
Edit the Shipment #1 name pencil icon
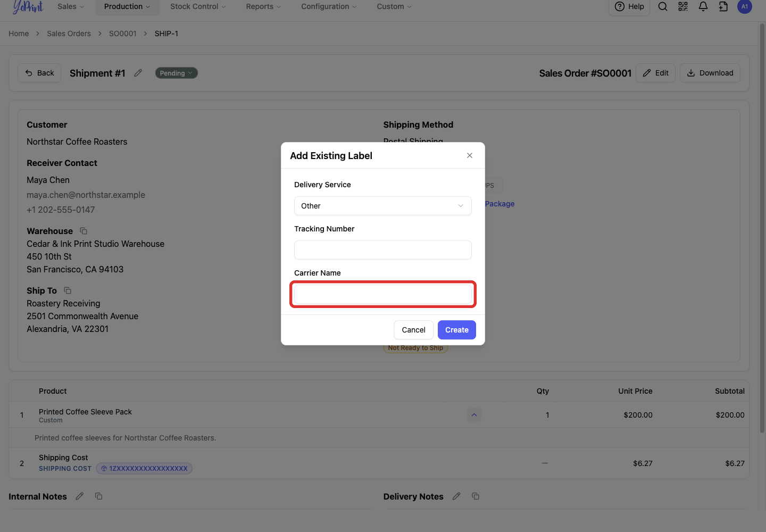point(138,73)
